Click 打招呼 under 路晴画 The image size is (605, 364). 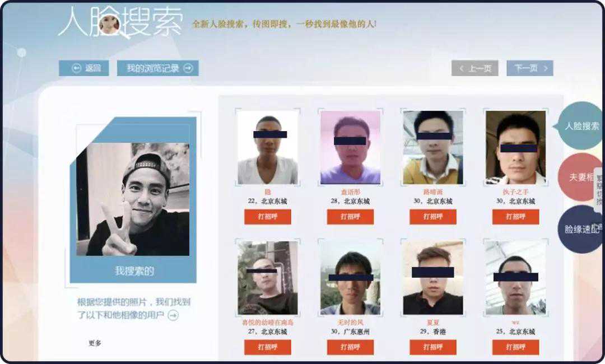coord(433,217)
